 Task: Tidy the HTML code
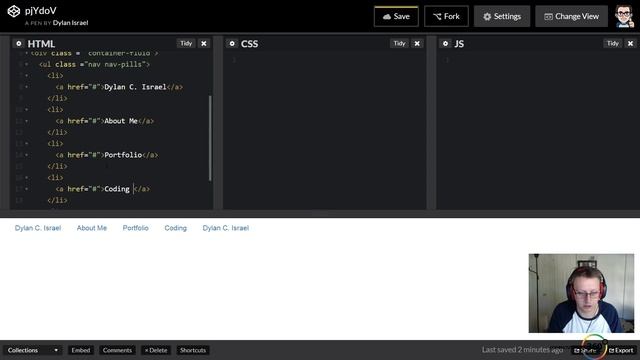pyautogui.click(x=186, y=43)
